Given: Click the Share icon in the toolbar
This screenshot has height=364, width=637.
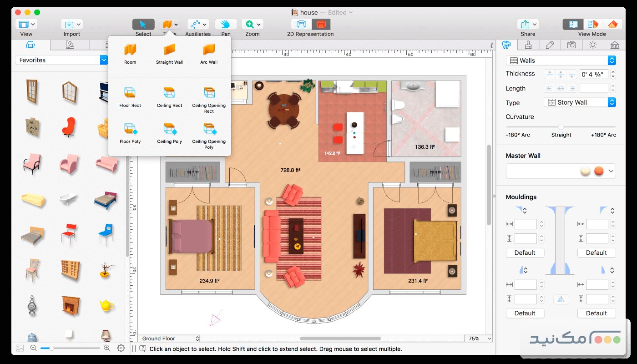Looking at the screenshot, I should [x=525, y=25].
